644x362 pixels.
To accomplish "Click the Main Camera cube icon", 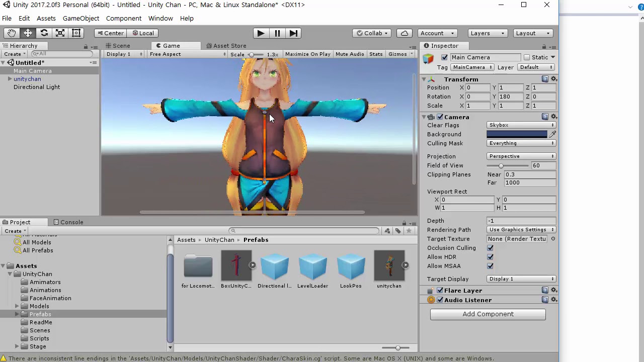I will pyautogui.click(x=428, y=59).
